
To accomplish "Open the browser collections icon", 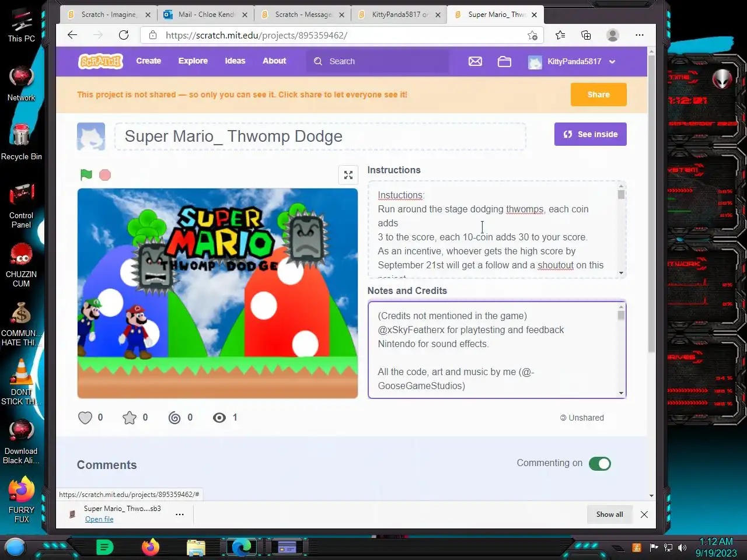I will point(586,35).
